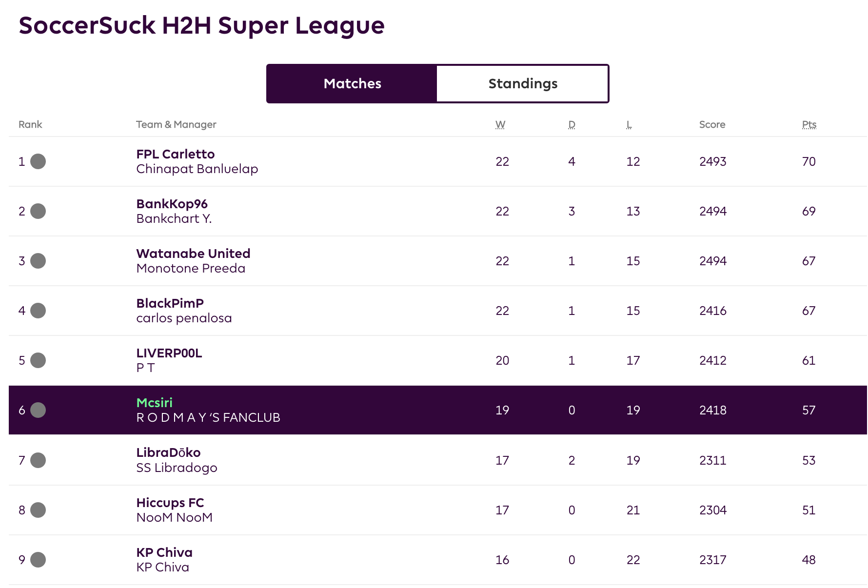
Task: Click the rank 7 grey status circle
Action: click(38, 460)
